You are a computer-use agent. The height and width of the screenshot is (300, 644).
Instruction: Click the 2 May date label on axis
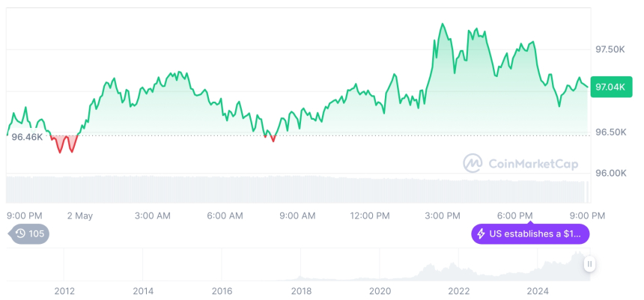[x=79, y=215]
